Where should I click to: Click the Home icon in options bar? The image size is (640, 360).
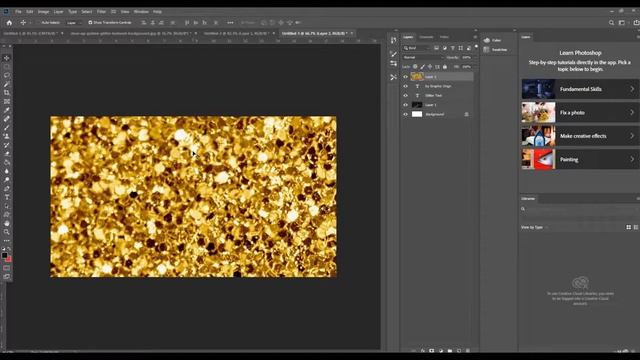[9, 23]
